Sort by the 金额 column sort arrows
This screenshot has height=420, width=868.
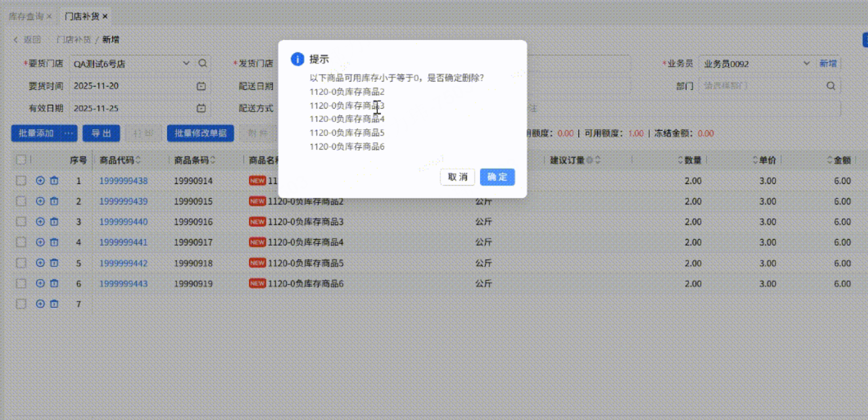pyautogui.click(x=831, y=160)
